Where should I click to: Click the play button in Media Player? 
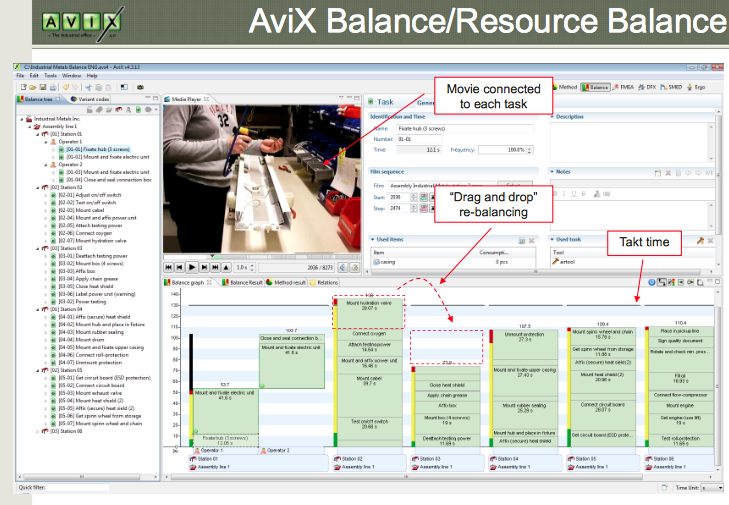coord(192,267)
